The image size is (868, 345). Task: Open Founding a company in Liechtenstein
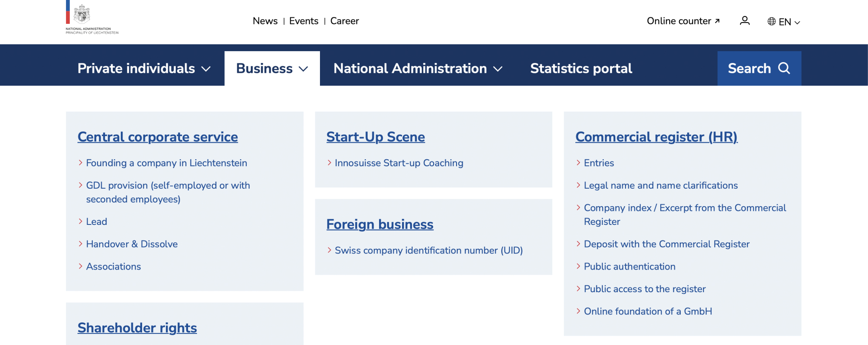click(x=166, y=163)
